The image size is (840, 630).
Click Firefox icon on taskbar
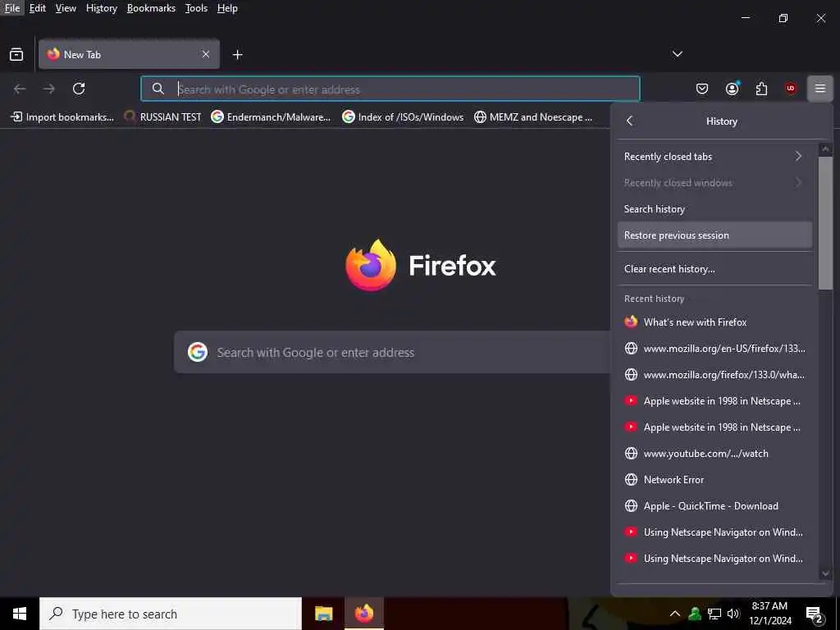point(364,614)
